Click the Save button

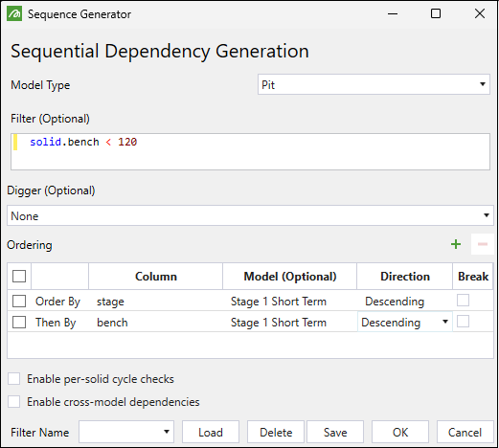[x=335, y=432]
